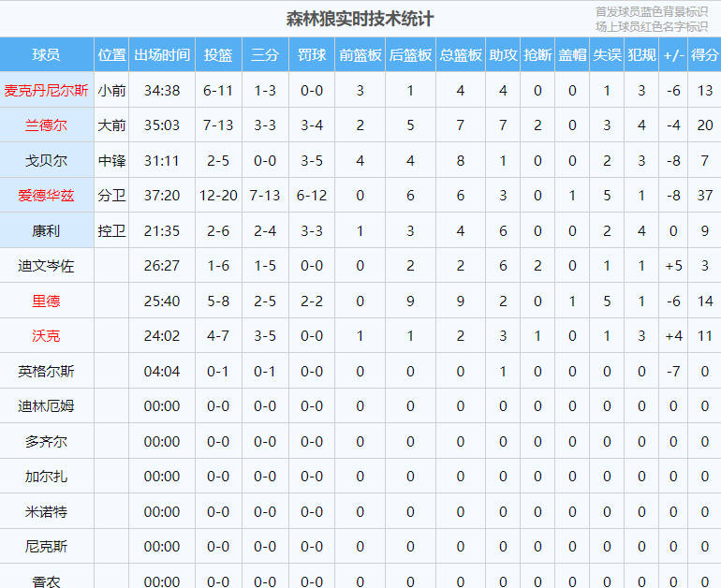Click 戈贝尔 in the player column
The height and width of the screenshot is (588, 721).
coord(47,161)
